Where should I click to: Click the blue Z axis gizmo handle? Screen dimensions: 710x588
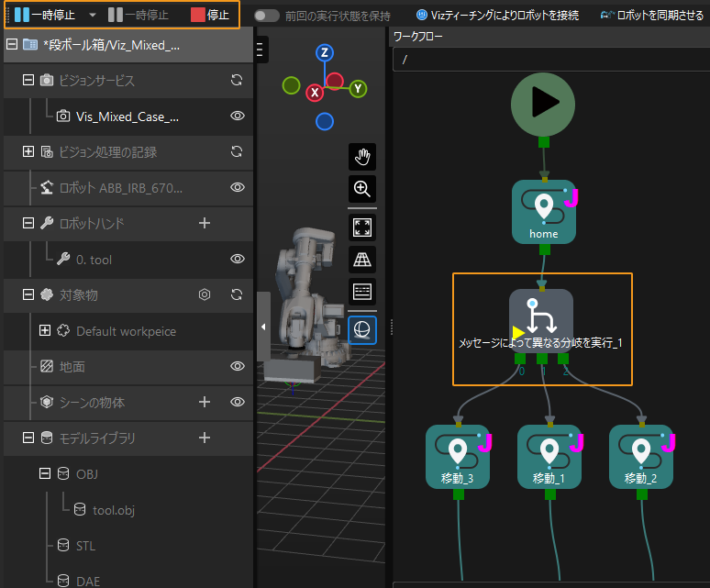click(x=323, y=53)
